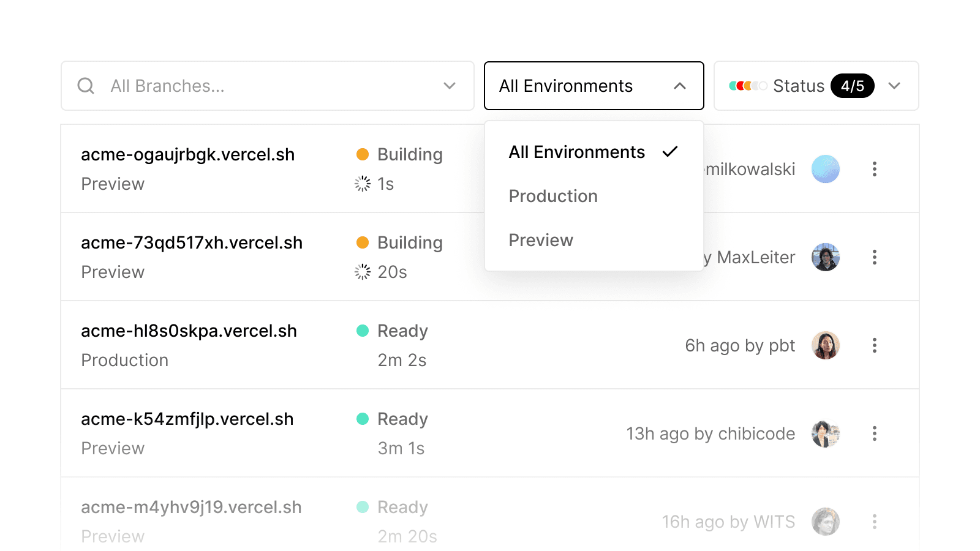
Task: Open three-dot menu for acme-hl8s0skpa deployment
Action: pyautogui.click(x=874, y=345)
